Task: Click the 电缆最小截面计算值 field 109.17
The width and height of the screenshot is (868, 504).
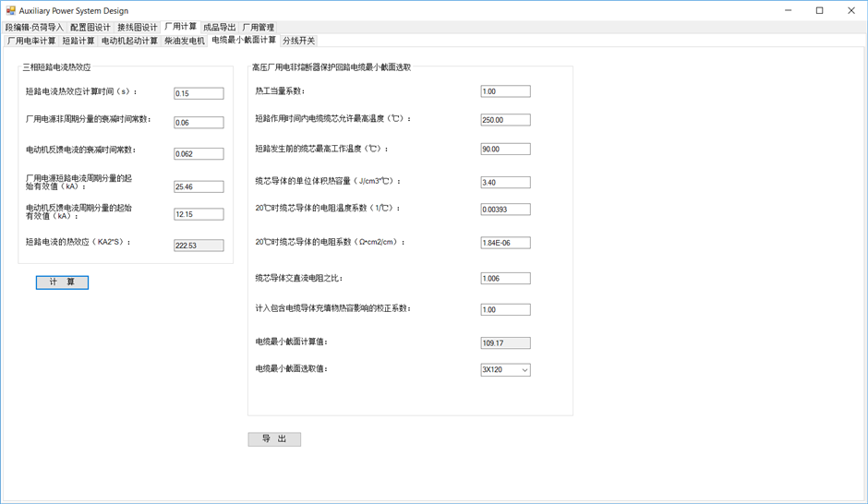Action: click(505, 343)
